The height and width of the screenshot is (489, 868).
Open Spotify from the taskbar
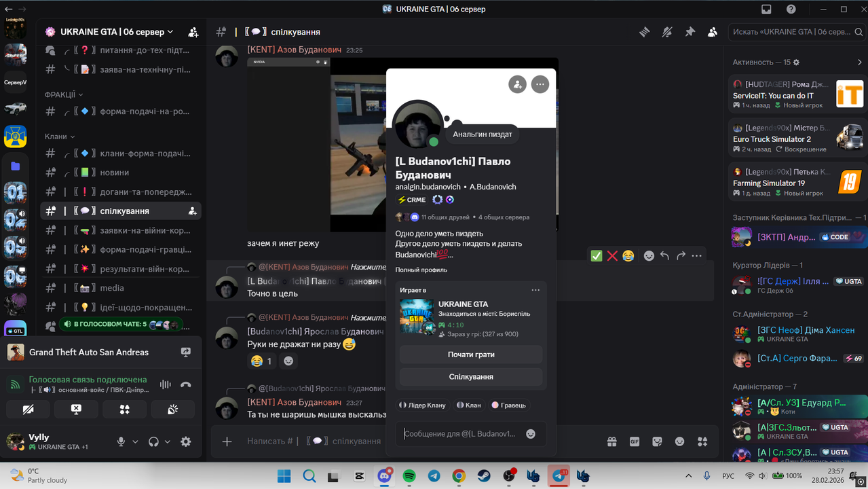[x=409, y=476]
